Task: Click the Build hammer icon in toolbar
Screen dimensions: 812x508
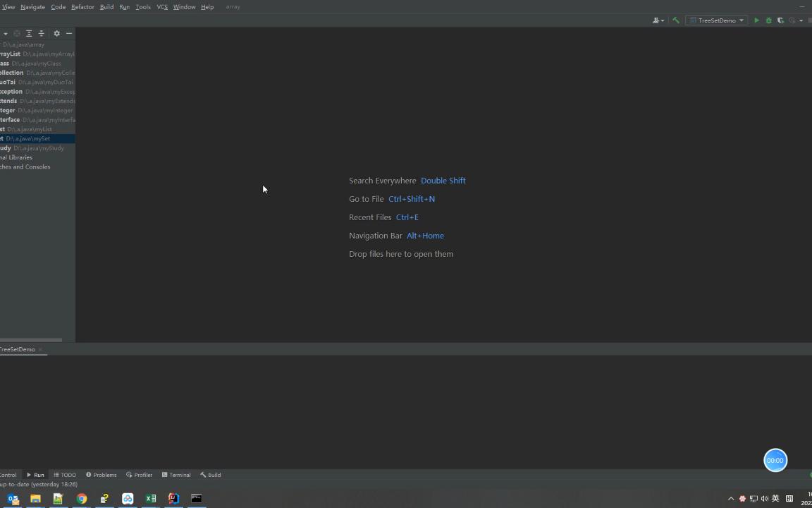Action: click(675, 20)
